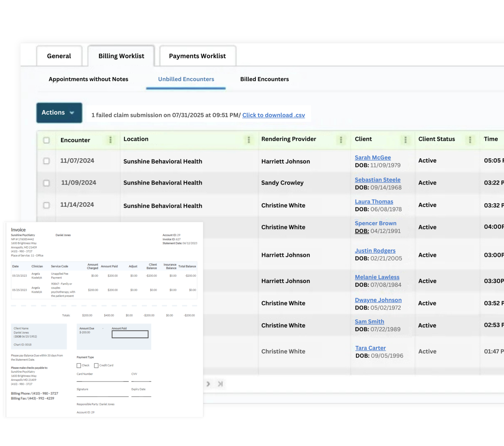Open Encounter column options menu

click(x=110, y=140)
